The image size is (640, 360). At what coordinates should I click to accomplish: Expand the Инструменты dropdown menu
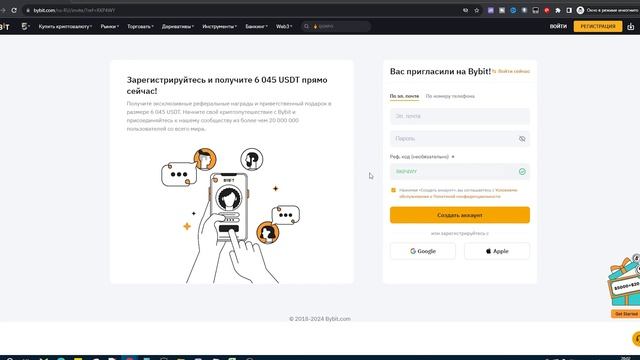coord(220,27)
